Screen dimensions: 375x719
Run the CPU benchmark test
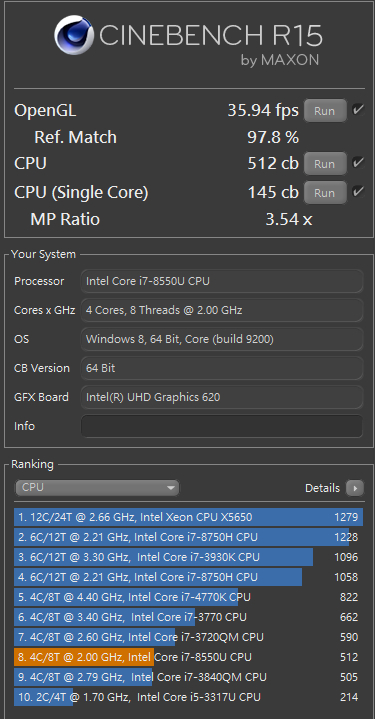click(x=325, y=164)
